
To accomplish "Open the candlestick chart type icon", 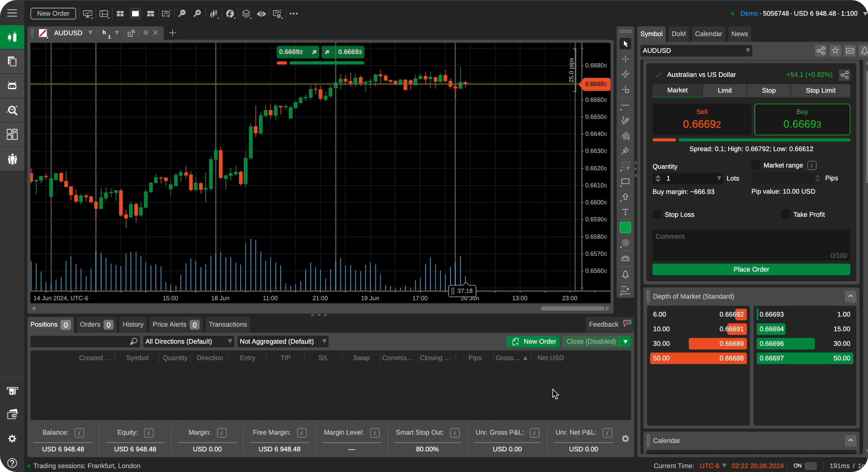I will click(x=214, y=14).
